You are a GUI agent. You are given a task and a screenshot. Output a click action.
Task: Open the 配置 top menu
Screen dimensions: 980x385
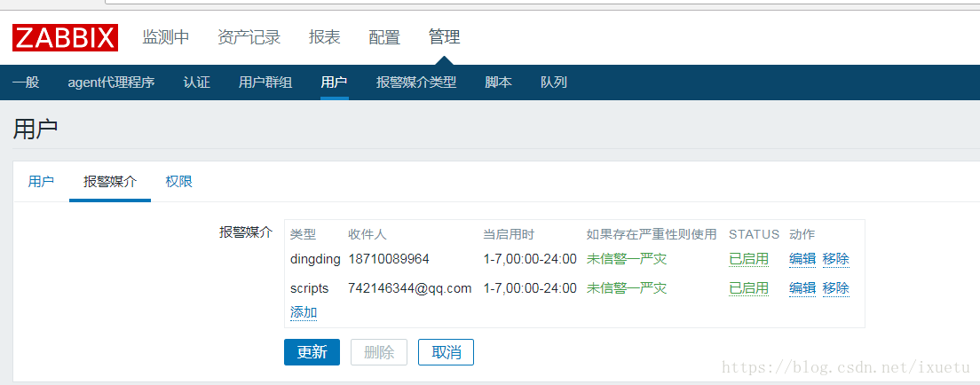coord(384,37)
